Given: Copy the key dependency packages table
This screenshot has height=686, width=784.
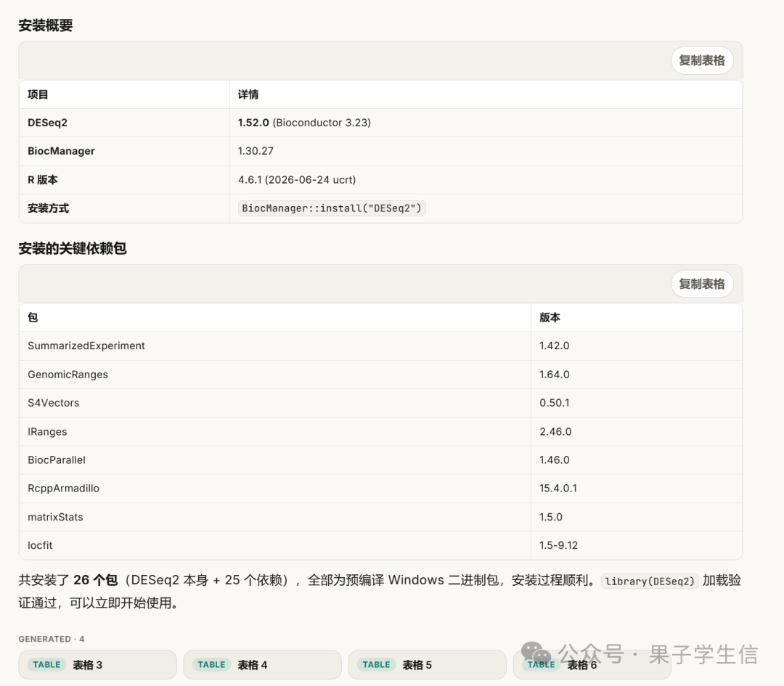Looking at the screenshot, I should [x=701, y=284].
